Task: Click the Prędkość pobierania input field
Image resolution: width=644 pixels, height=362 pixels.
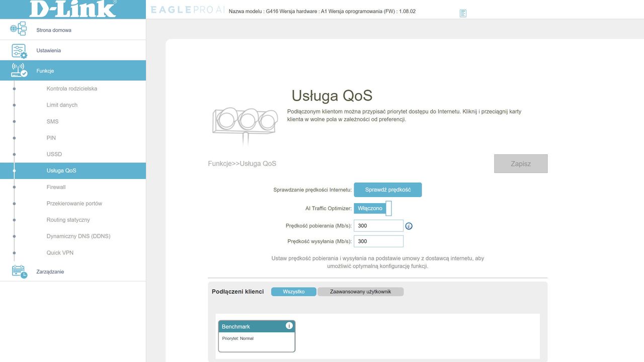Action: (379, 226)
